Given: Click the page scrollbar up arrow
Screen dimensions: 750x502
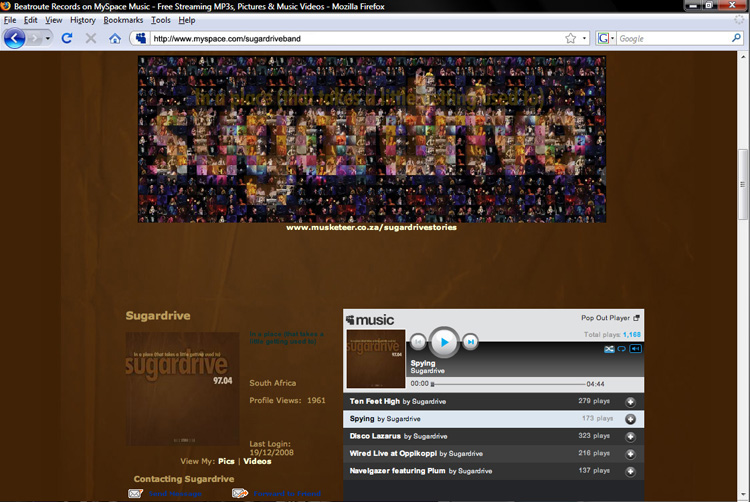Looking at the screenshot, I should point(743,56).
